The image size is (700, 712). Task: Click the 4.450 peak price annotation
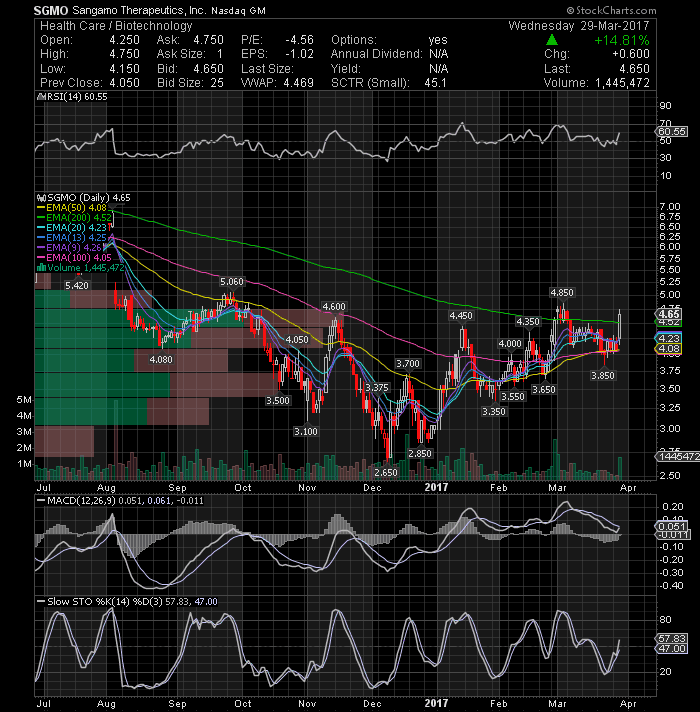pos(461,316)
